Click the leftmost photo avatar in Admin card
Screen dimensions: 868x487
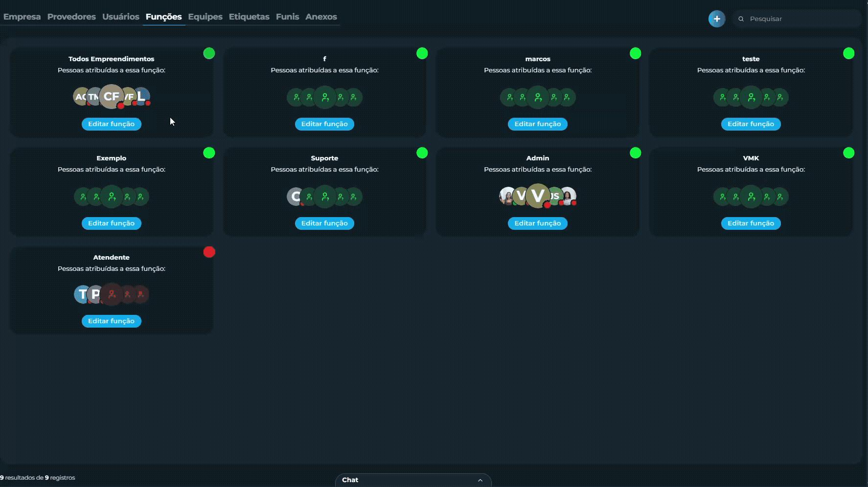tap(507, 196)
